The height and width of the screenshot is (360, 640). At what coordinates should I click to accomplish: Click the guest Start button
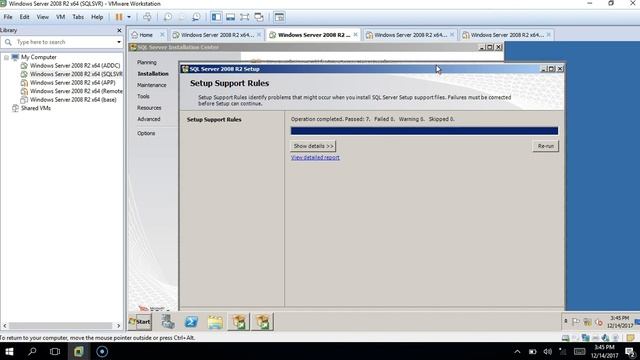(140, 322)
